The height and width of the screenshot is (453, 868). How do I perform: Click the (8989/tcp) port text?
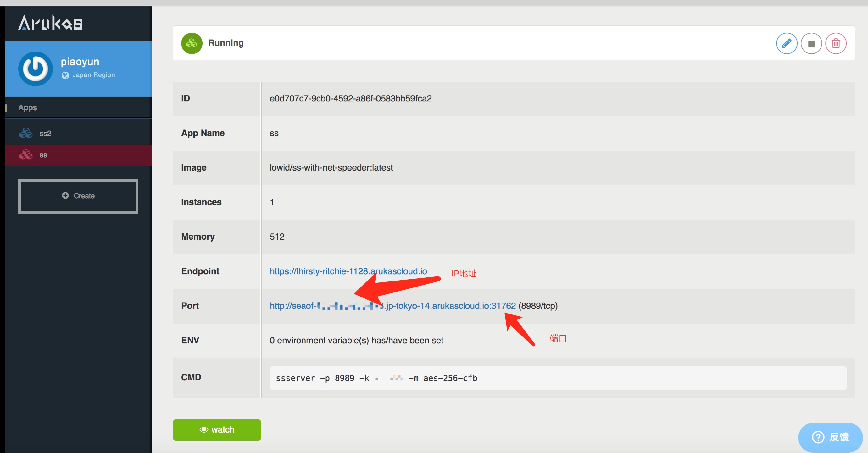tap(538, 306)
